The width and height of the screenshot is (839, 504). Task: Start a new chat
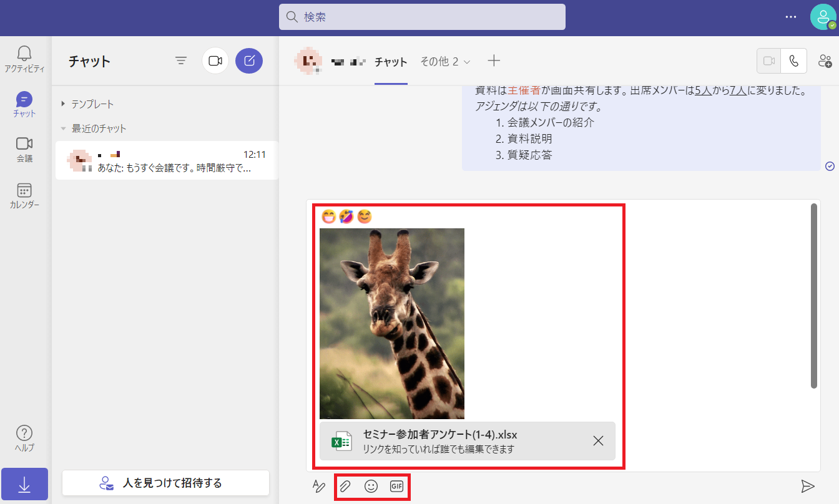pos(249,61)
